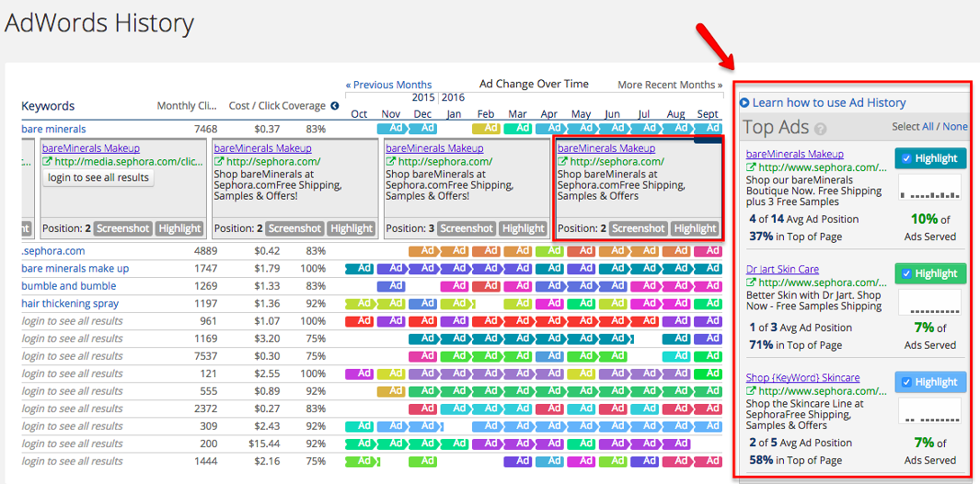
Task: Click Oct Ad marker in bare minerals make up row
Action: click(360, 268)
